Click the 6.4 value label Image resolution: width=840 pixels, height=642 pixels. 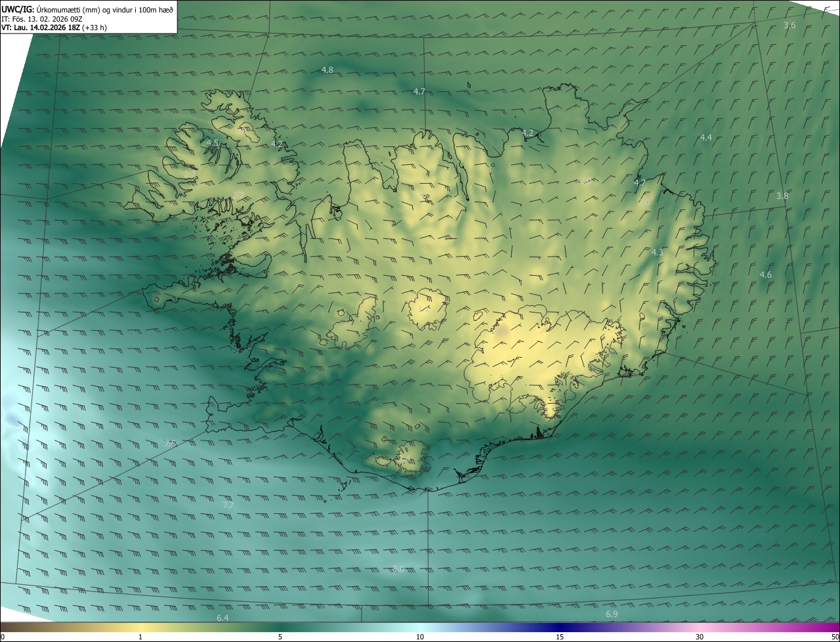(222, 618)
